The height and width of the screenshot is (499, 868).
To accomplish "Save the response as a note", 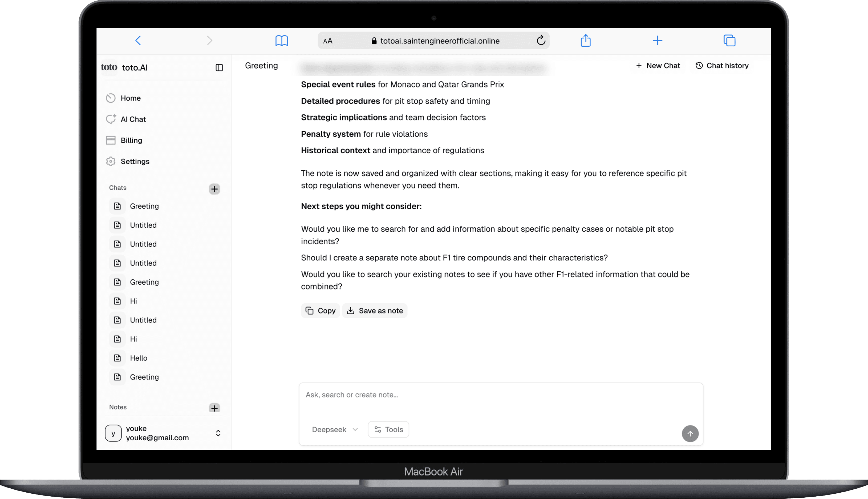I will 375,311.
